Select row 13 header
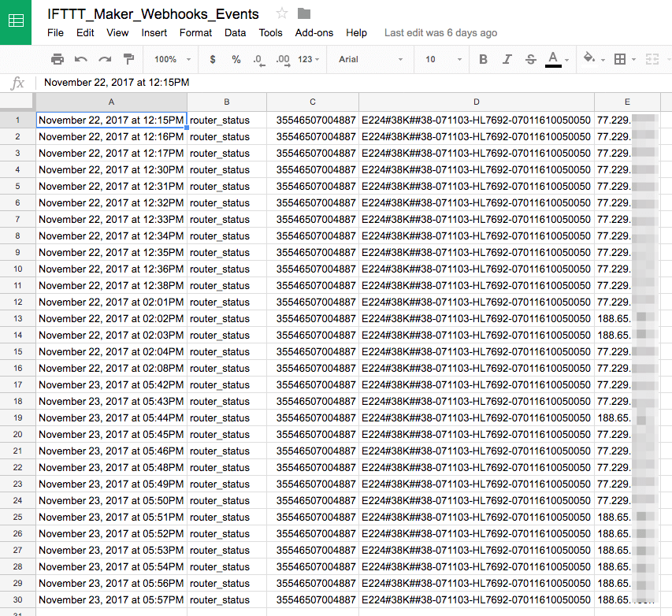 [17, 318]
